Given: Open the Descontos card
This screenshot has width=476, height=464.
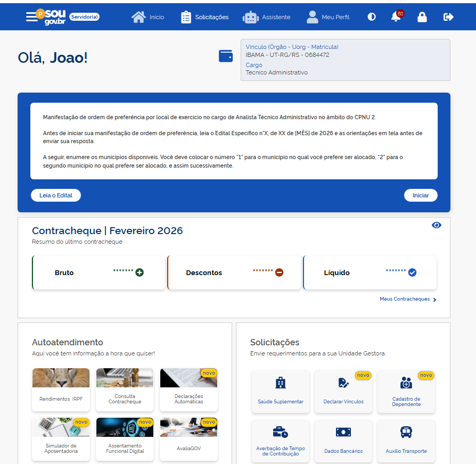Looking at the screenshot, I should 234,272.
